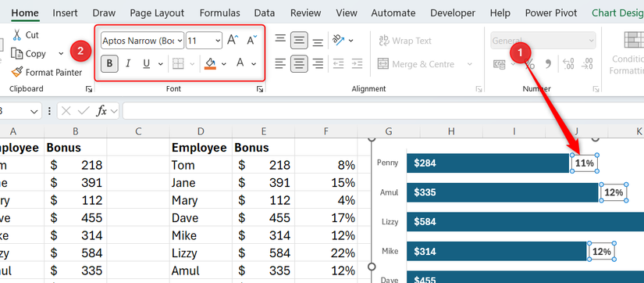The image size is (644, 283).
Task: Open the Merge & Centre dropdown arrow
Action: pos(469,64)
